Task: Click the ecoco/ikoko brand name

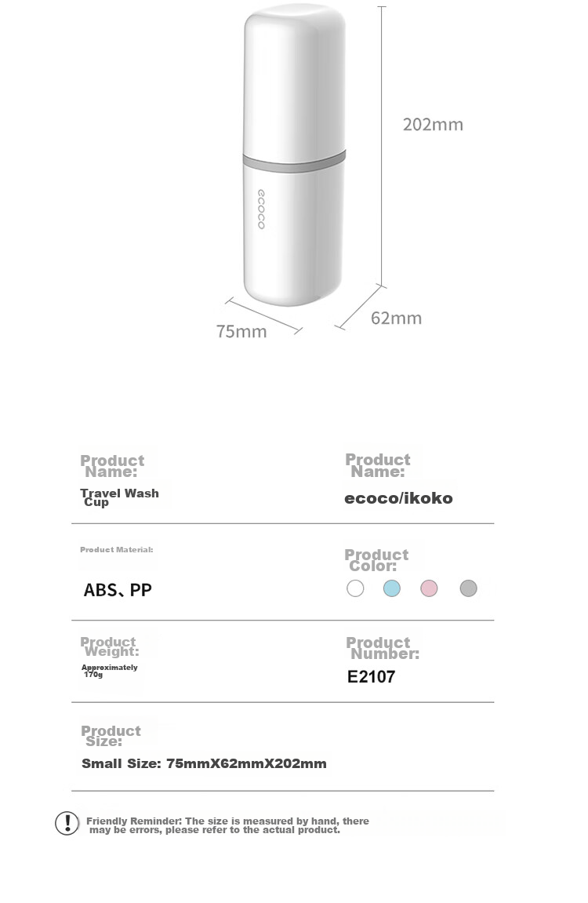Action: click(399, 499)
